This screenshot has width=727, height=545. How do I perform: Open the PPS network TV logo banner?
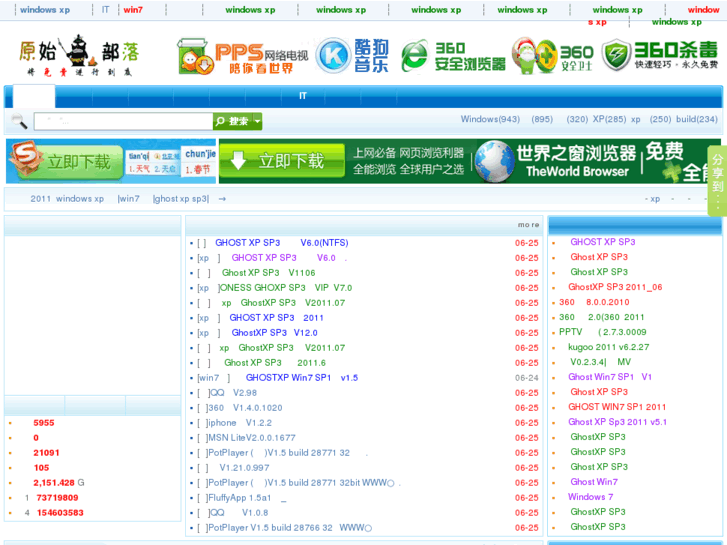coord(243,57)
